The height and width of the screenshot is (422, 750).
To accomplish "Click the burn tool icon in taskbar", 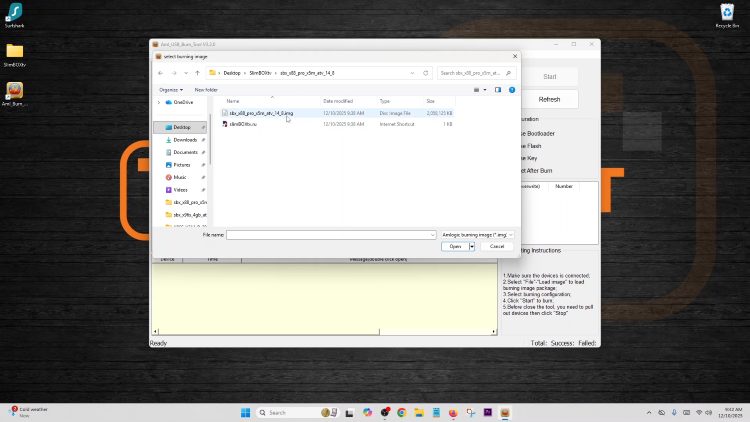I will pos(505,412).
